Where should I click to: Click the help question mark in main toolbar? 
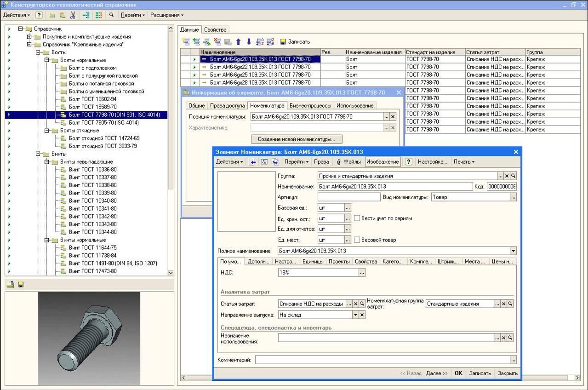tap(39, 15)
